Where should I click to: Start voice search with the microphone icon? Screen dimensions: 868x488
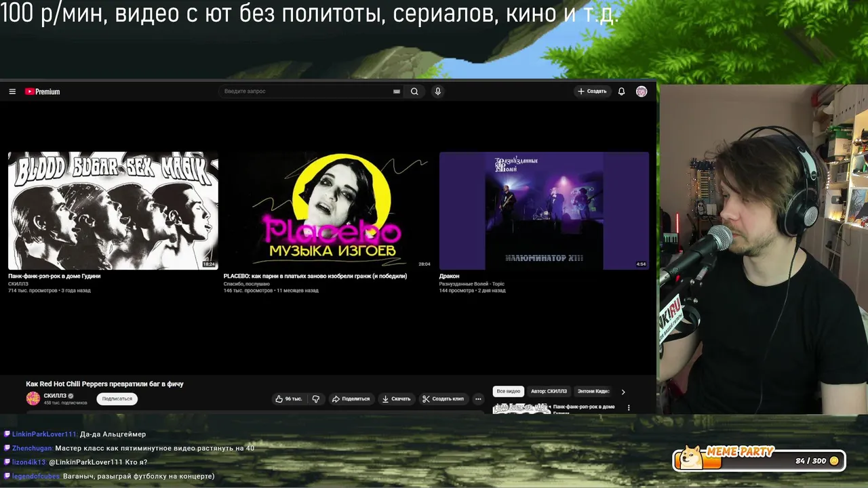coord(438,91)
